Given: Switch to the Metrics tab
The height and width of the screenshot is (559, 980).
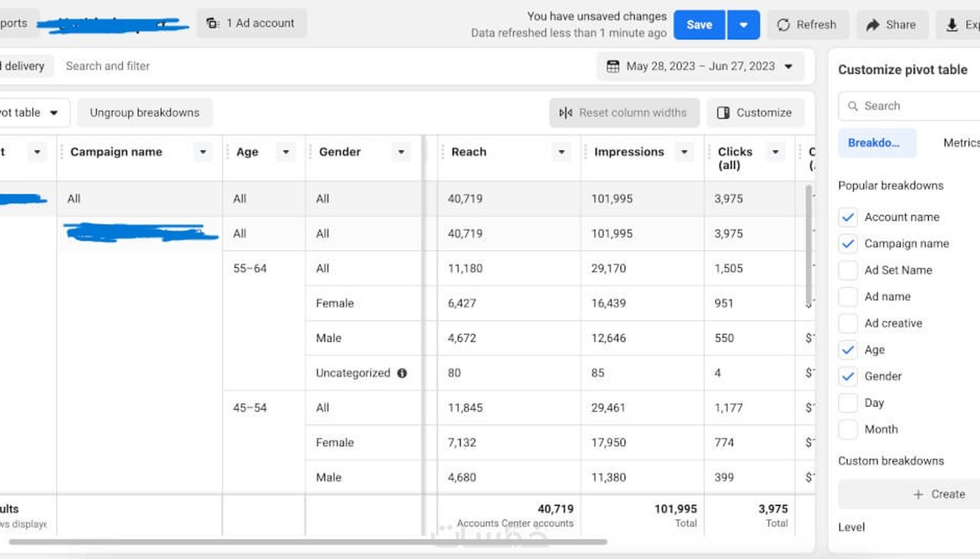Looking at the screenshot, I should coord(961,143).
